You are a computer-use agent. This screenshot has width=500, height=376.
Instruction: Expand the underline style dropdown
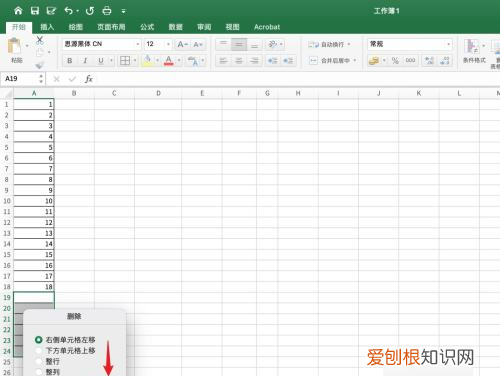(111, 61)
